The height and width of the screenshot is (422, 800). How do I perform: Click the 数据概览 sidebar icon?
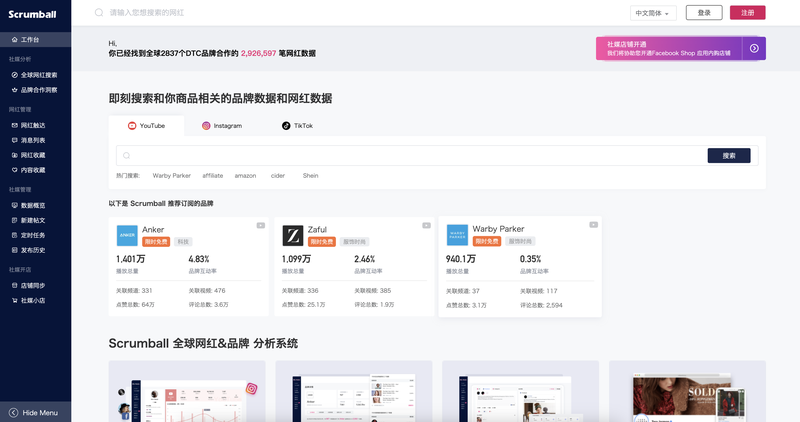tap(14, 205)
